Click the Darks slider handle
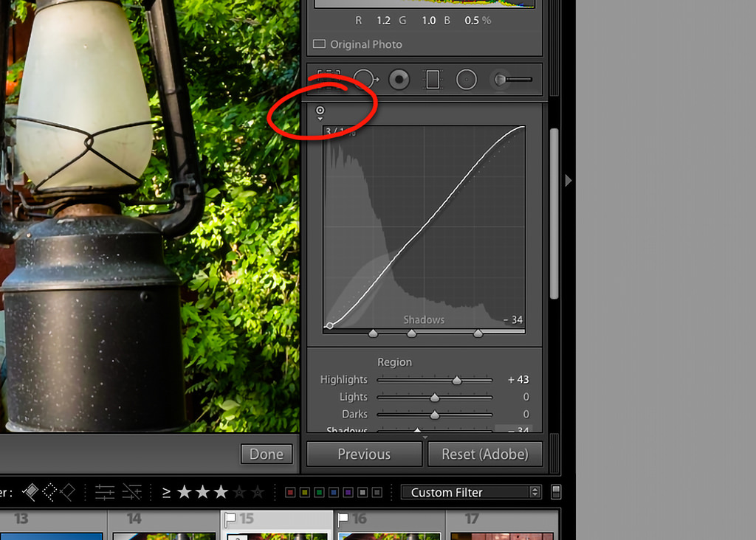This screenshot has height=540, width=756. (x=434, y=415)
